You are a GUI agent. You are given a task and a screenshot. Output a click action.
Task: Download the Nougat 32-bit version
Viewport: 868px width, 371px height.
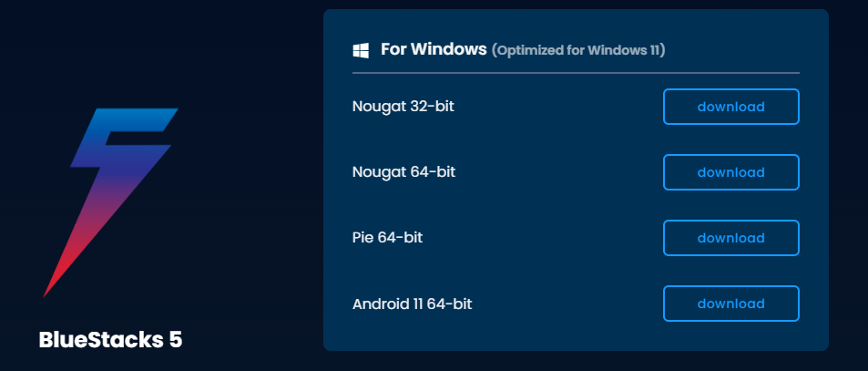coord(730,107)
